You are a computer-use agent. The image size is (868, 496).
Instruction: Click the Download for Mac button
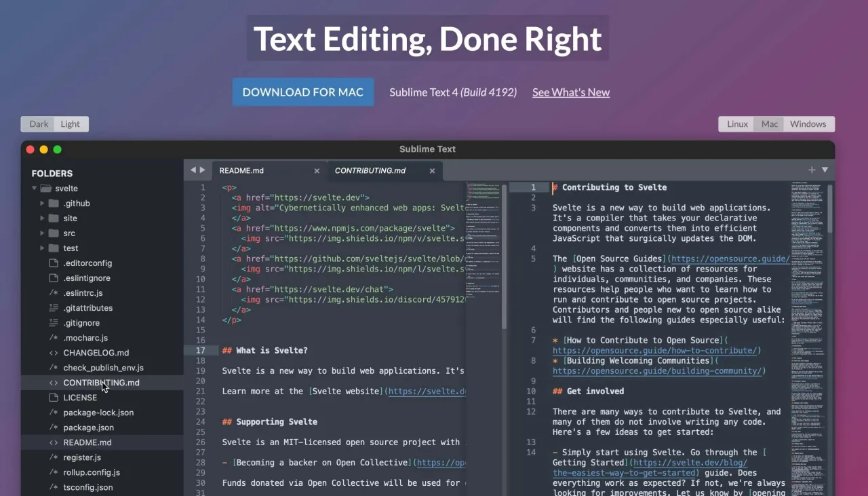pyautogui.click(x=303, y=92)
